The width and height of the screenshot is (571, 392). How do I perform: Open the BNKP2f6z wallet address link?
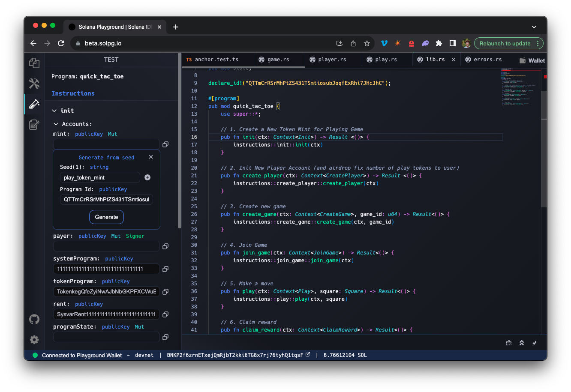[x=235, y=355]
